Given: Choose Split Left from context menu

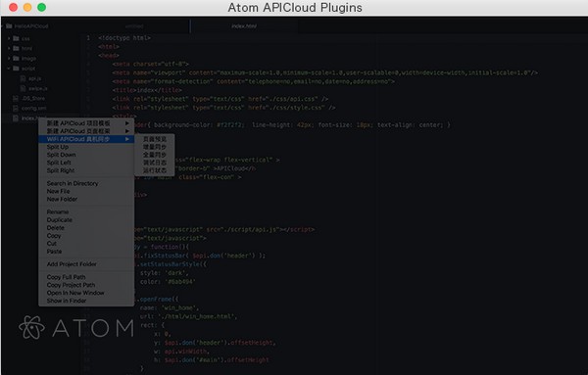Looking at the screenshot, I should point(86,163).
